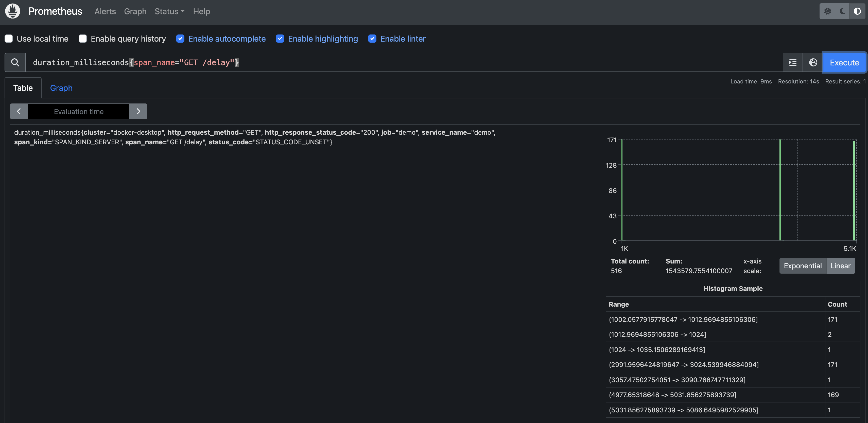Set x-axis scale to Exponential
The width and height of the screenshot is (868, 423).
pyautogui.click(x=803, y=266)
